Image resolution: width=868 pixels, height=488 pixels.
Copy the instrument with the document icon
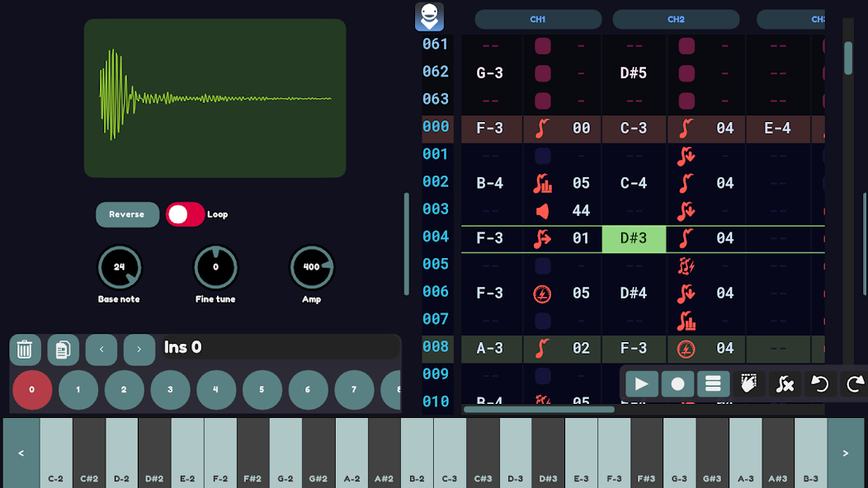64,350
